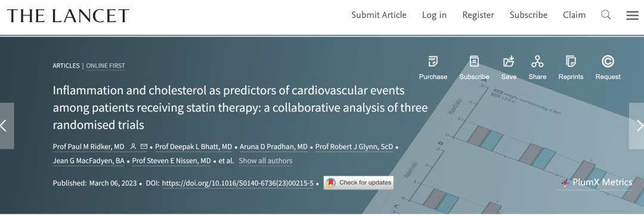Click the Purchase PDF icon

click(x=433, y=62)
